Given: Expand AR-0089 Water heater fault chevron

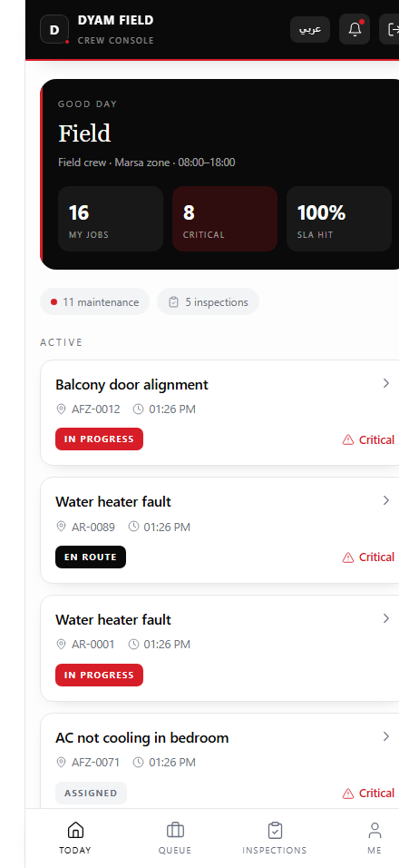Looking at the screenshot, I should (x=386, y=500).
